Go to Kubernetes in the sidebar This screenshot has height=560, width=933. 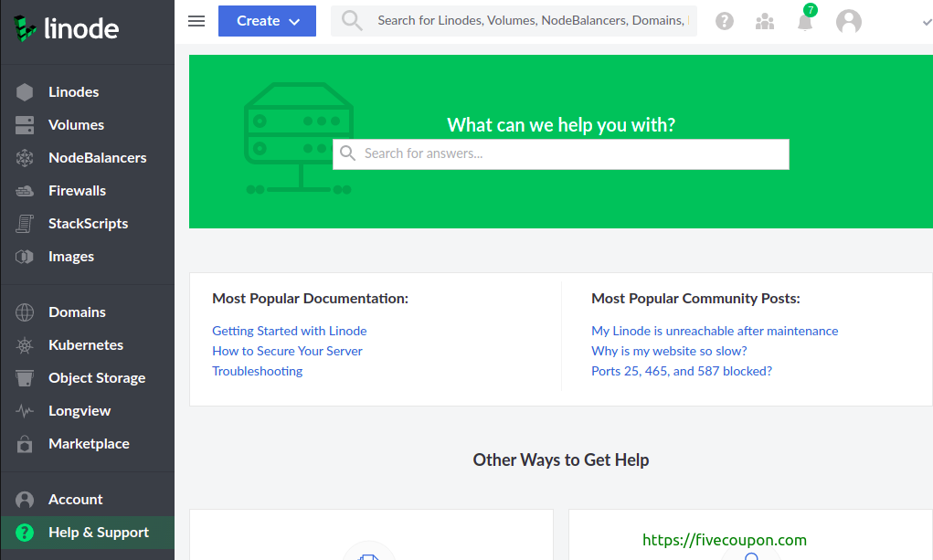click(x=88, y=345)
